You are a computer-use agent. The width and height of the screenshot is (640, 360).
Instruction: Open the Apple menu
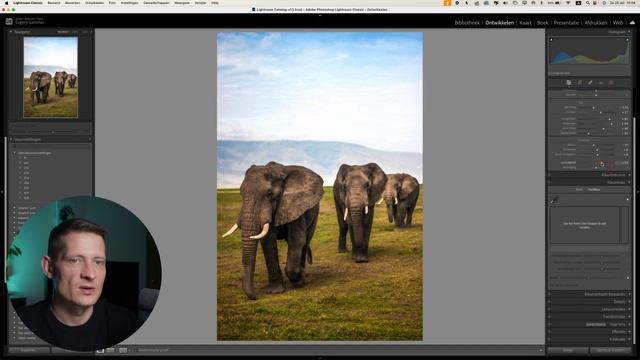pos(6,3)
